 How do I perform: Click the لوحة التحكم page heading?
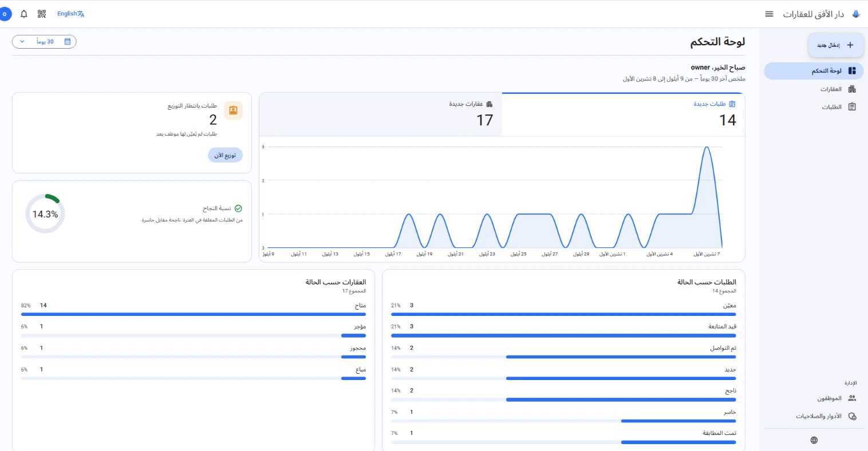717,42
